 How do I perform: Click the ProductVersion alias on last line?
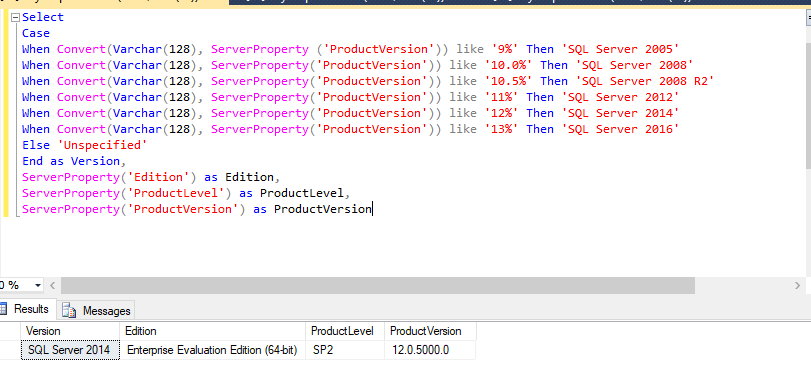pyautogui.click(x=323, y=210)
